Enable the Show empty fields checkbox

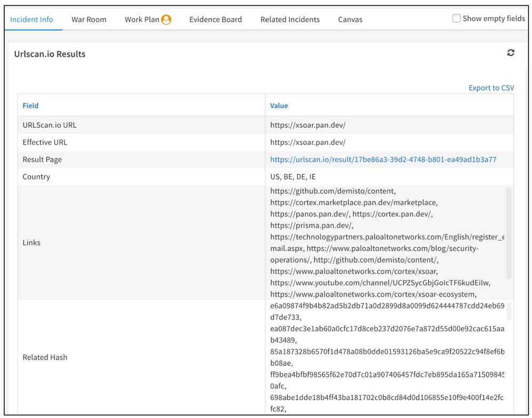[x=456, y=19]
